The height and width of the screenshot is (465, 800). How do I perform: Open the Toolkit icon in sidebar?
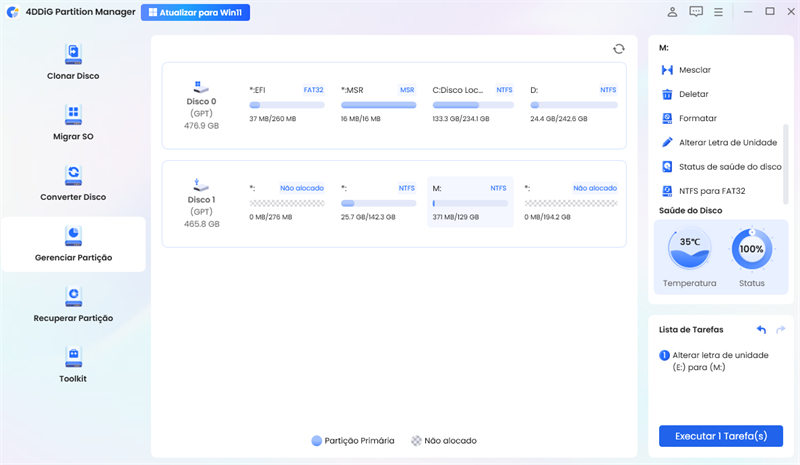[73, 357]
